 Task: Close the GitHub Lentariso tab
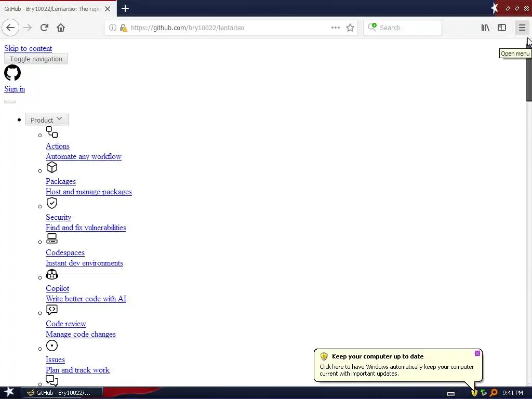108,9
